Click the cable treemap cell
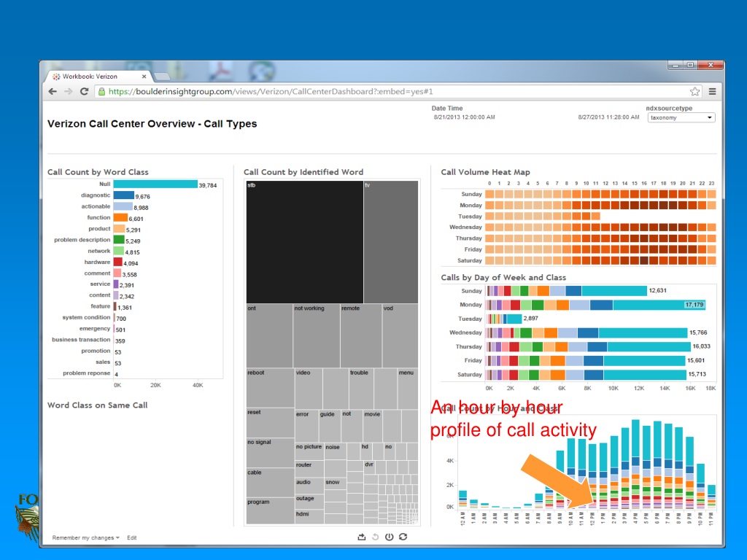This screenshot has height=560, width=747. tap(270, 483)
